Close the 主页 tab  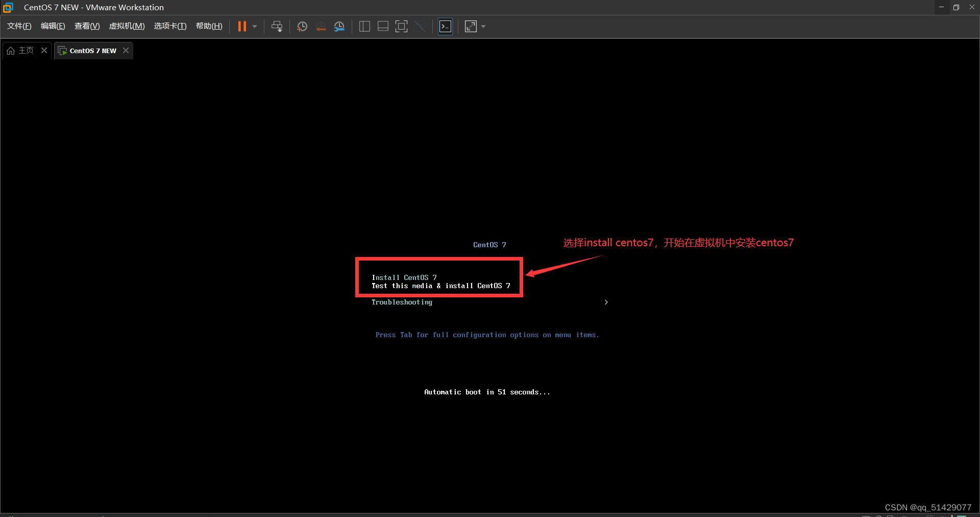44,50
